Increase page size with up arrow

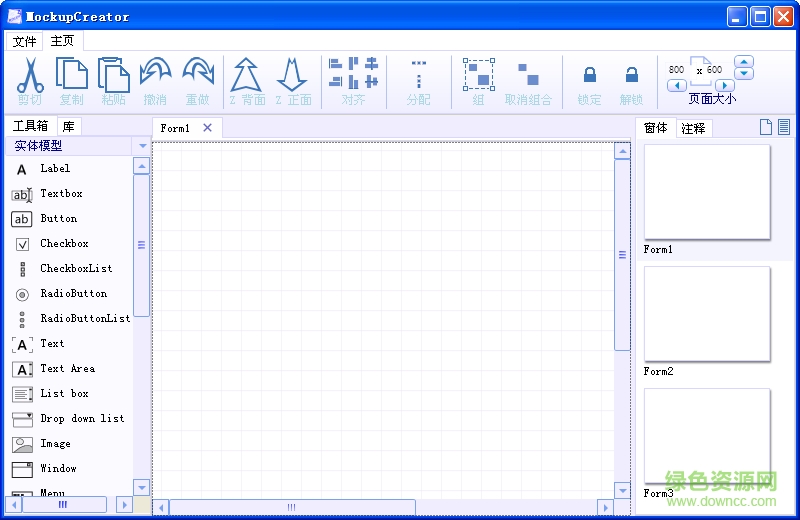(x=744, y=62)
